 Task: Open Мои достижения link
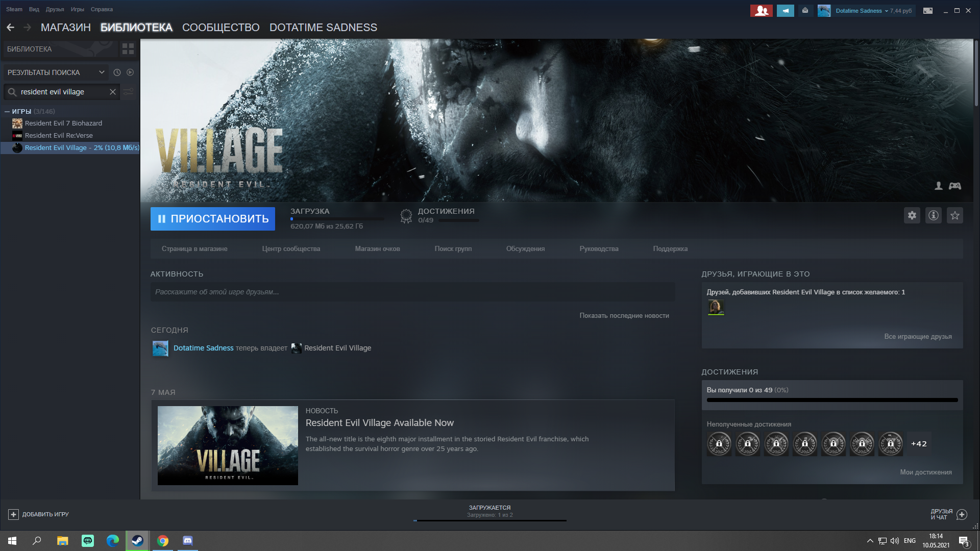click(925, 472)
